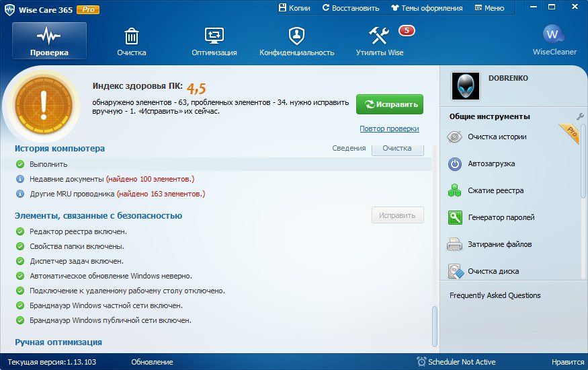Click check icon for Свойства папки включены
588x370 pixels.
click(20, 246)
